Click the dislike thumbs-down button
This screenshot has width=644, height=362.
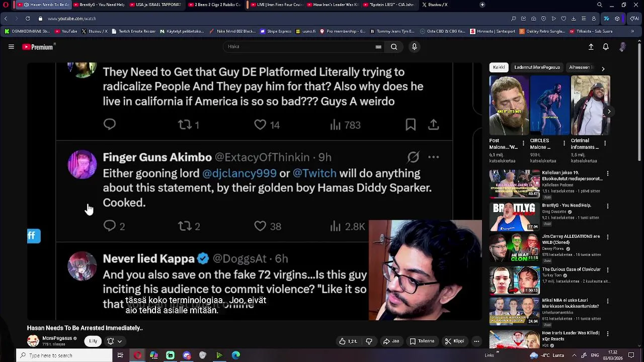[x=369, y=341]
